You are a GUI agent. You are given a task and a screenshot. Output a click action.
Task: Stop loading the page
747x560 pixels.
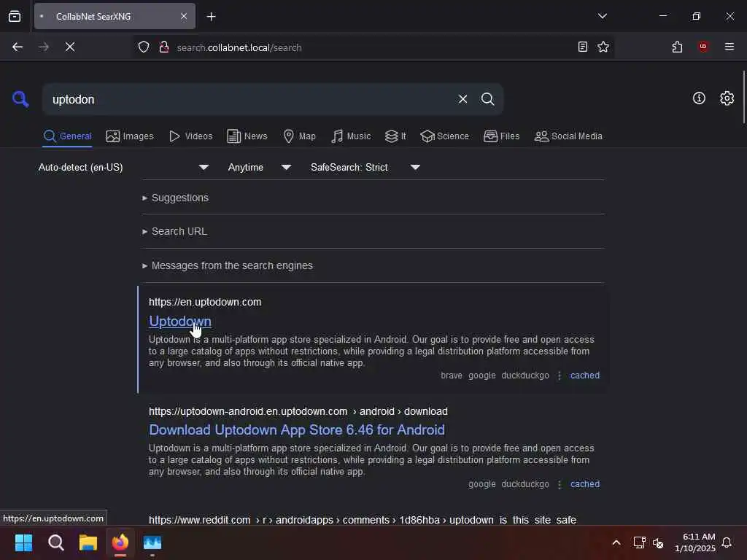click(x=70, y=47)
